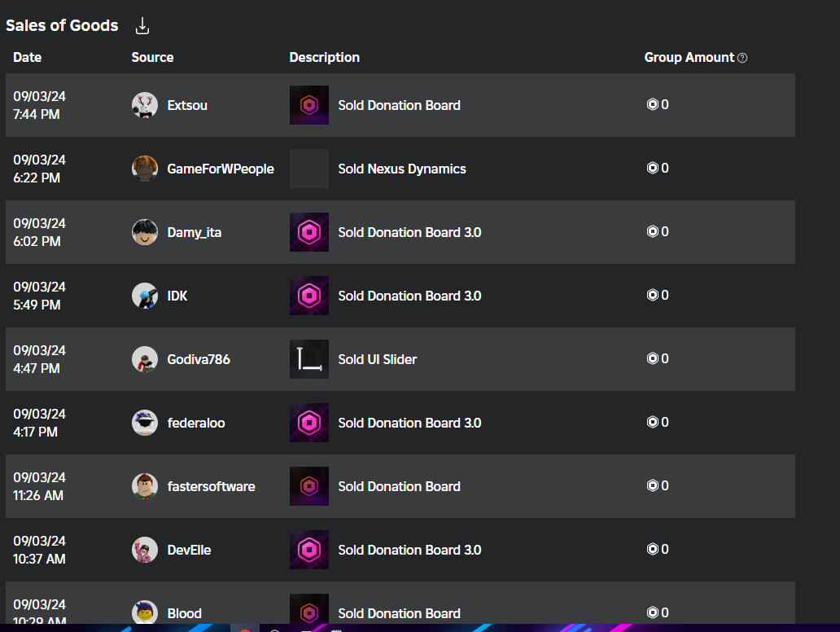Image resolution: width=840 pixels, height=632 pixels.
Task: Click the download icon beside Sales of Goods
Action: [142, 26]
